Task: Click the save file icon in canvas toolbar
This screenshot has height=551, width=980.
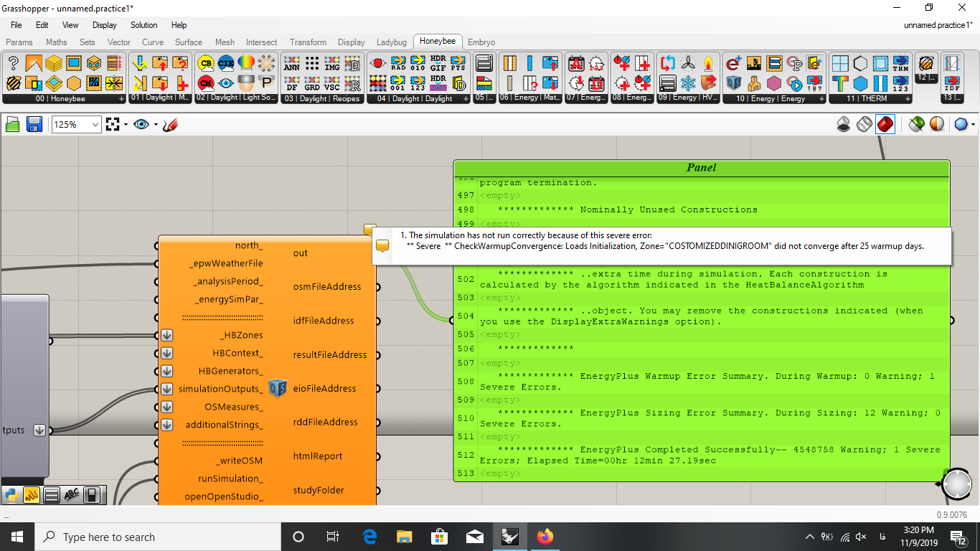Action: tap(34, 124)
